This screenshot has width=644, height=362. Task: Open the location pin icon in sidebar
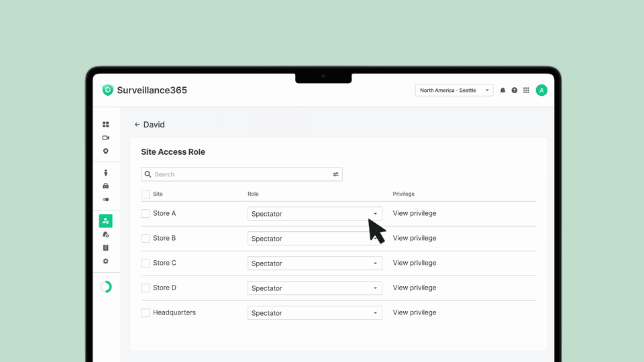105,152
